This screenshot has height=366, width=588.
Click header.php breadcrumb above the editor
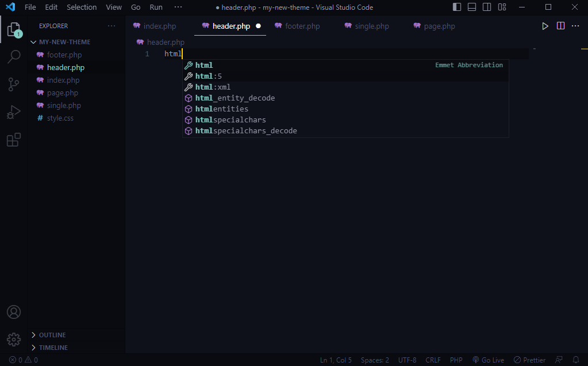(x=160, y=42)
